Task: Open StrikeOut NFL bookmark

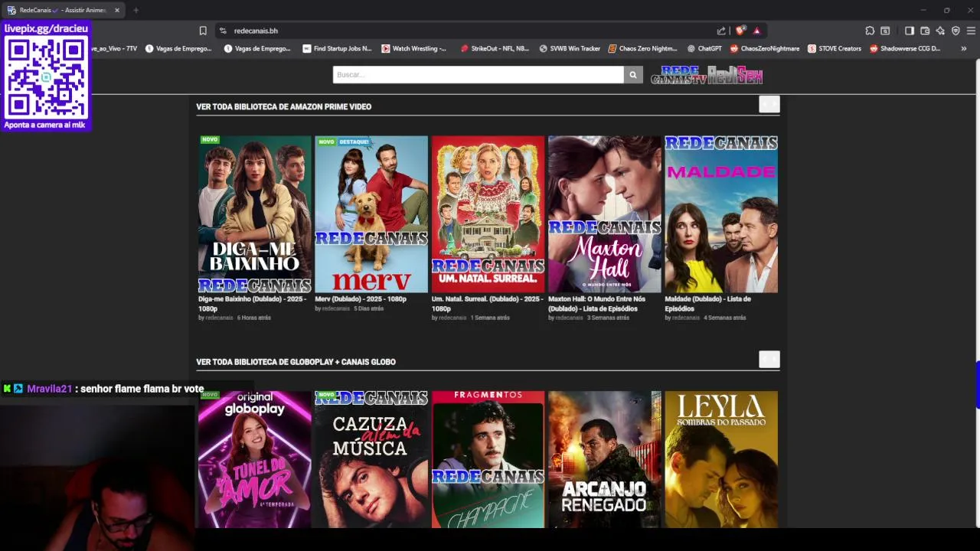Action: coord(495,48)
